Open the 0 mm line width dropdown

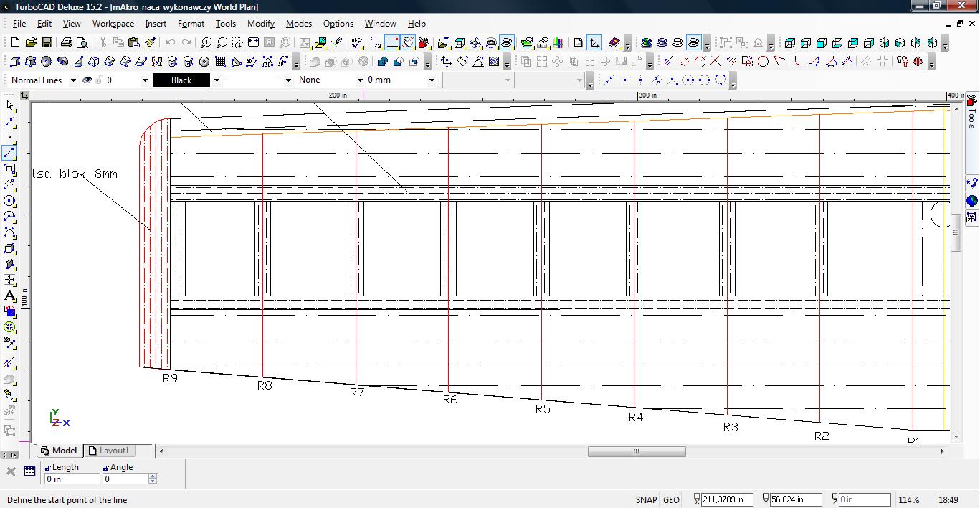point(432,80)
